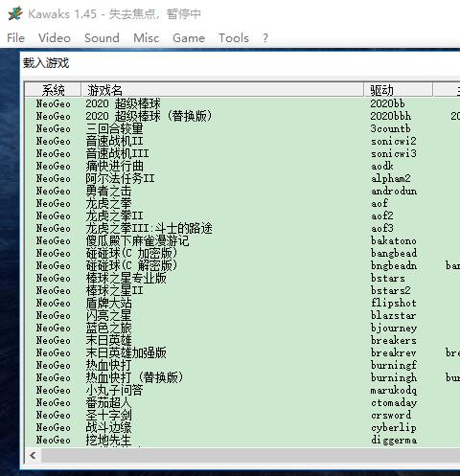Select the 战斗边缘 game row

242,427
